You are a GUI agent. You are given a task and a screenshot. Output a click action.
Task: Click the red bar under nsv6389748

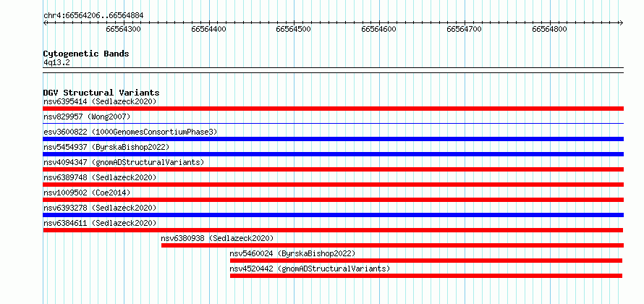click(333, 185)
